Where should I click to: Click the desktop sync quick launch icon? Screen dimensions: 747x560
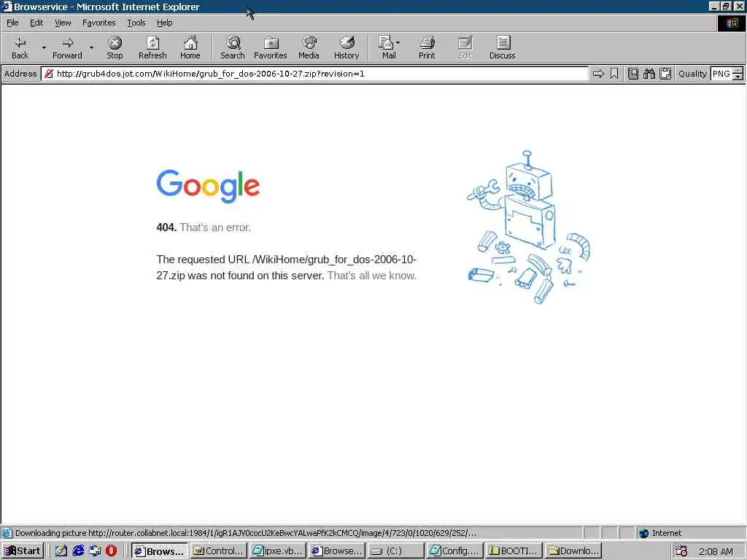pyautogui.click(x=95, y=551)
